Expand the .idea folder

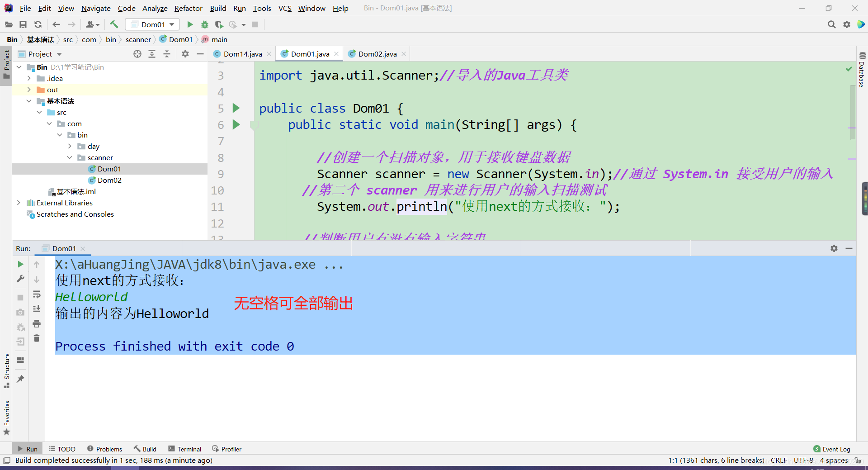(x=29, y=78)
